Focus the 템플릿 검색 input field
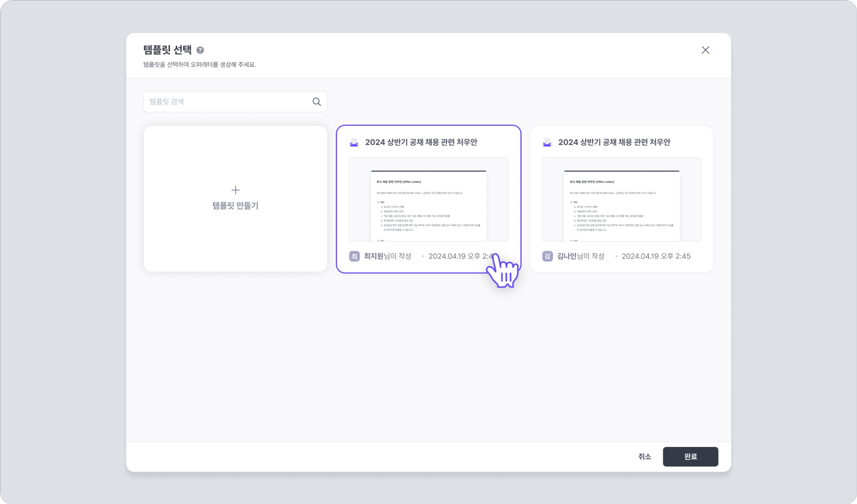The width and height of the screenshot is (857, 504). (x=227, y=102)
